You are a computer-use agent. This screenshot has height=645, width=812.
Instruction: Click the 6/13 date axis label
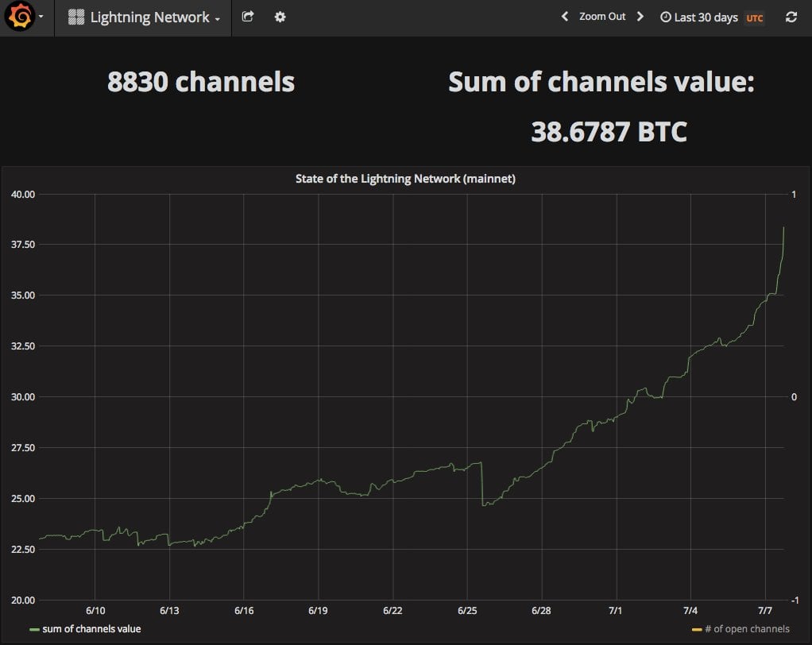coord(169,611)
